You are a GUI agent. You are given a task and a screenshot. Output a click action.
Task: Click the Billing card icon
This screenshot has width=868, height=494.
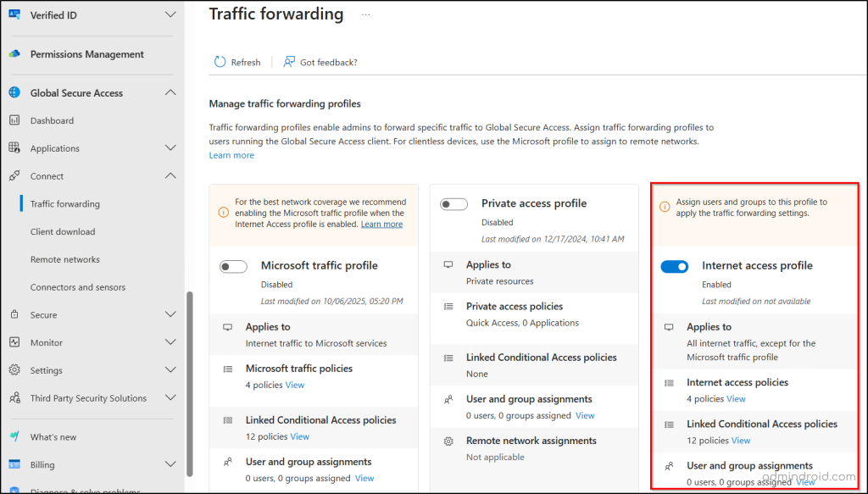pyautogui.click(x=14, y=464)
